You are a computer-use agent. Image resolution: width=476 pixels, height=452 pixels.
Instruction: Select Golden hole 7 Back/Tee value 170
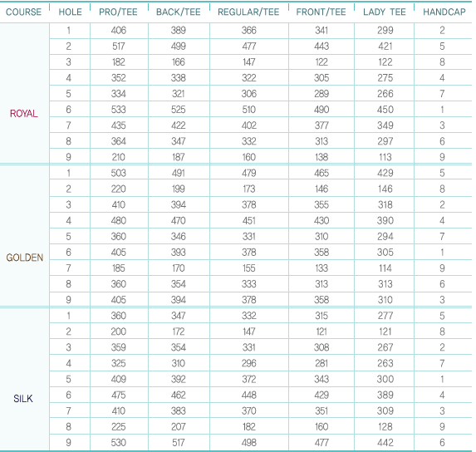(179, 268)
